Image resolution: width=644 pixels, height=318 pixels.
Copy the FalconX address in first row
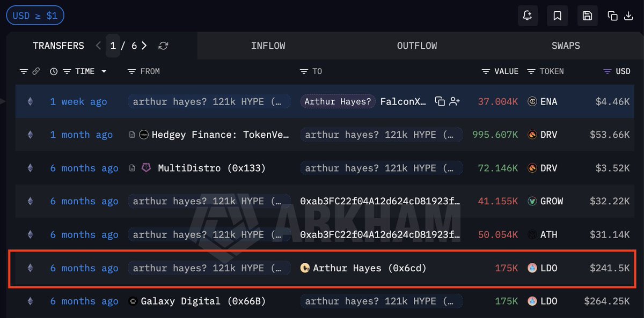[440, 101]
